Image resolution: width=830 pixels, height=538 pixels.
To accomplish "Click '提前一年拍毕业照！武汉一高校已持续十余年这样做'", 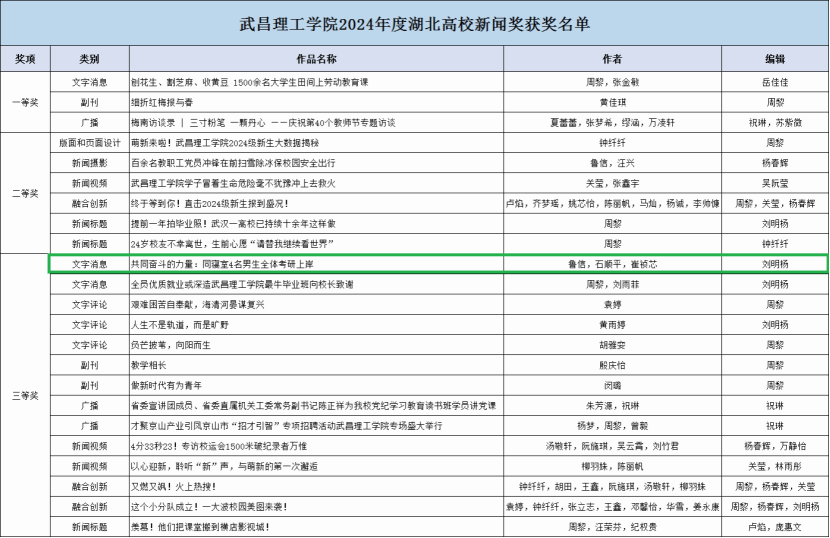I will (x=233, y=223).
